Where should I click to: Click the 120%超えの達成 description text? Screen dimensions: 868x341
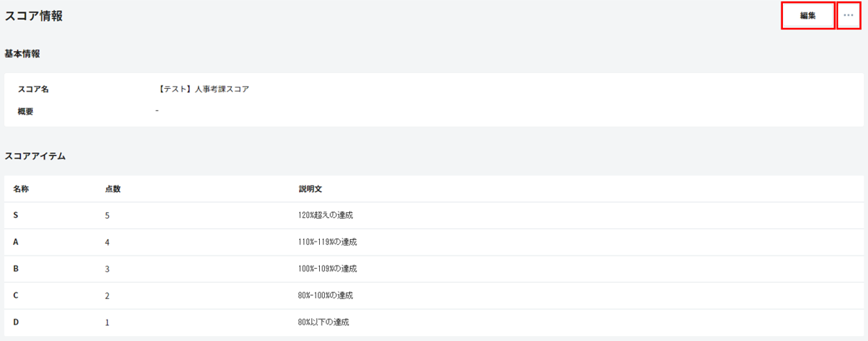[326, 215]
